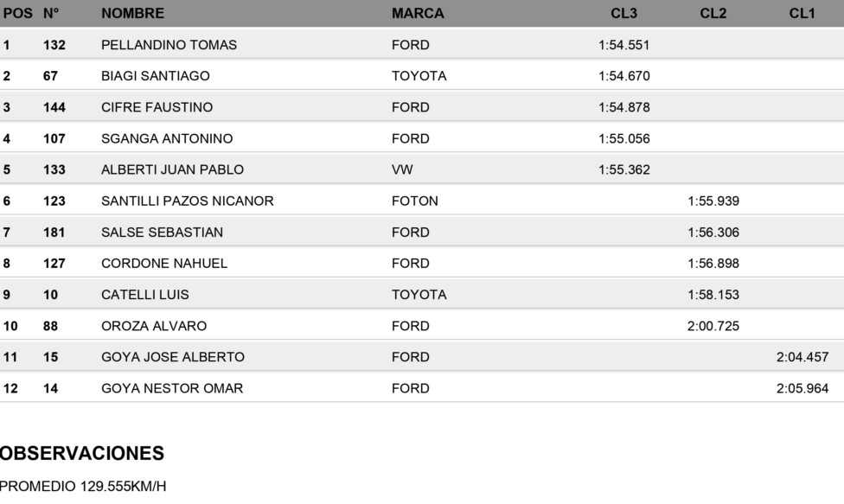Select BIAGI SANTIAGO driver name

coord(156,76)
